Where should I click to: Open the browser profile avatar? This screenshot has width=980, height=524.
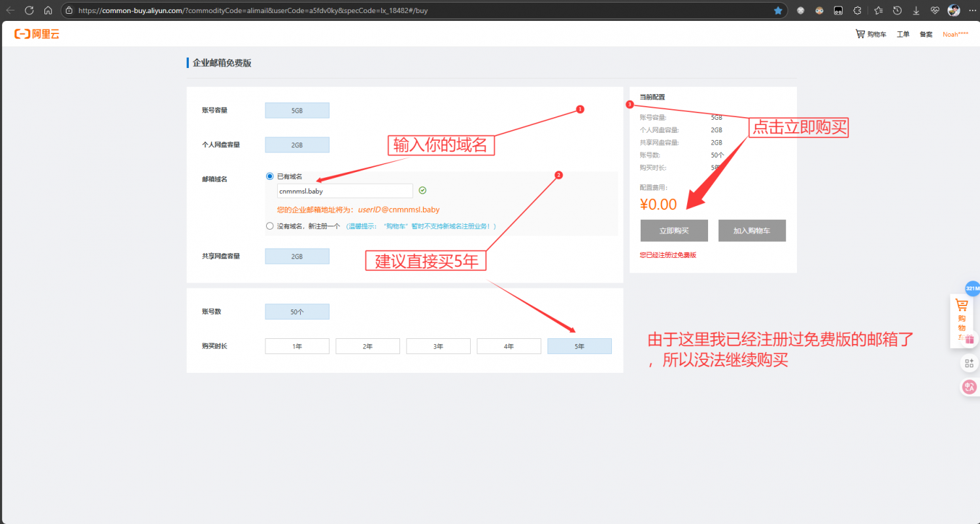(x=954, y=10)
